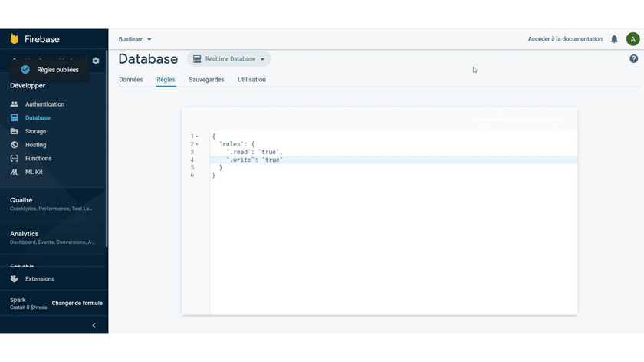Click the Règles publiées toast notification

click(x=50, y=70)
